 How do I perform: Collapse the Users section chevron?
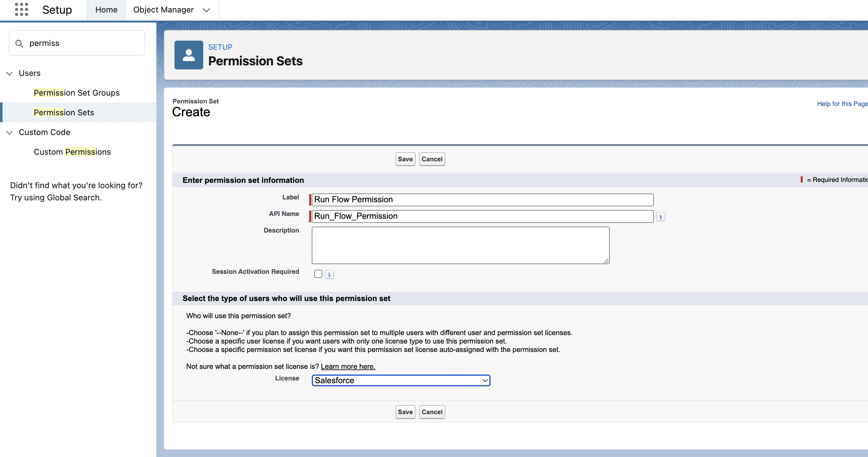(9, 73)
